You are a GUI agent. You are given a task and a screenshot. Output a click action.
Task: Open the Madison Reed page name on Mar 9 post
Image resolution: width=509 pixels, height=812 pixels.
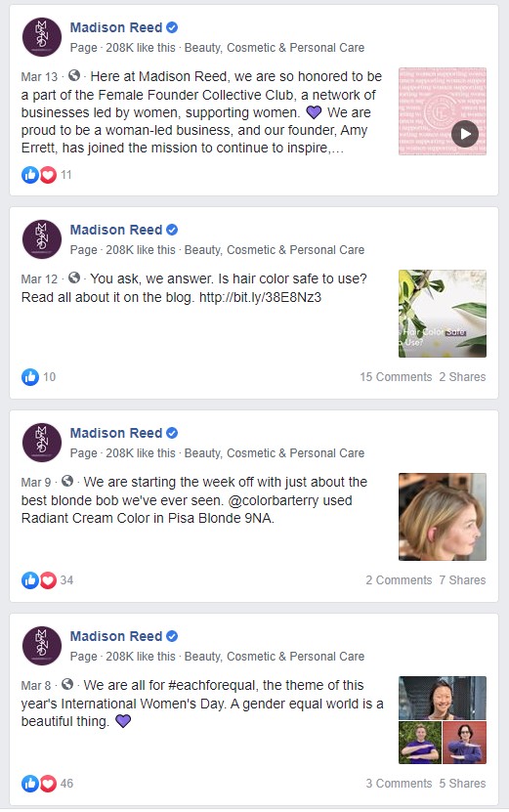click(116, 433)
